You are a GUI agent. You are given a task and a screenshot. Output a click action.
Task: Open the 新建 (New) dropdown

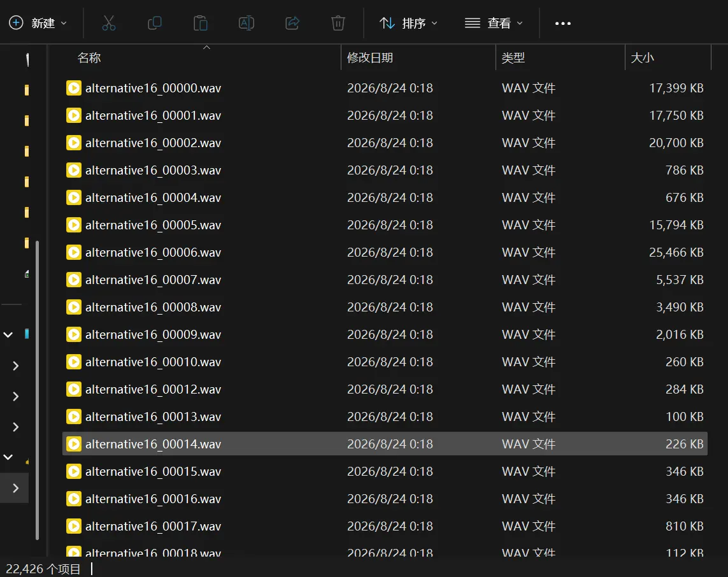click(x=38, y=23)
